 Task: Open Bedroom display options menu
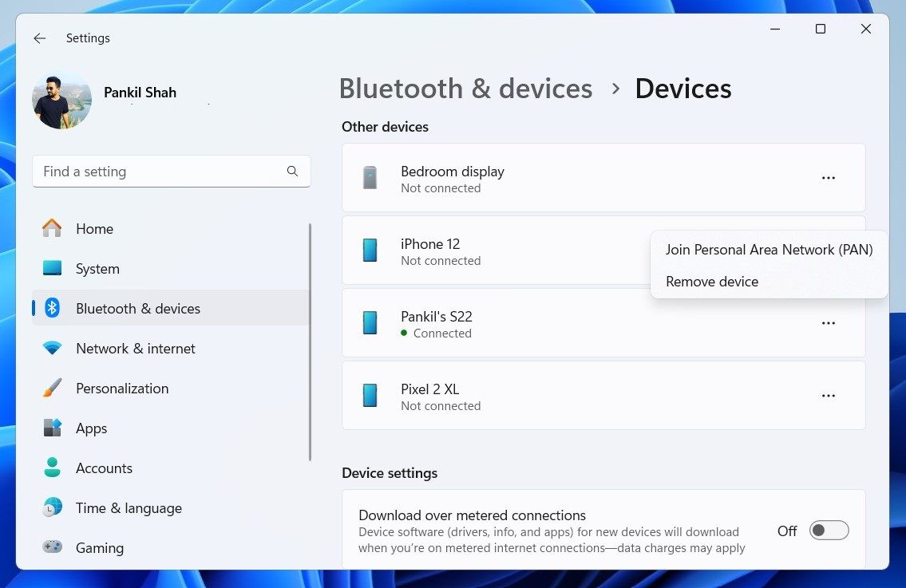point(829,177)
